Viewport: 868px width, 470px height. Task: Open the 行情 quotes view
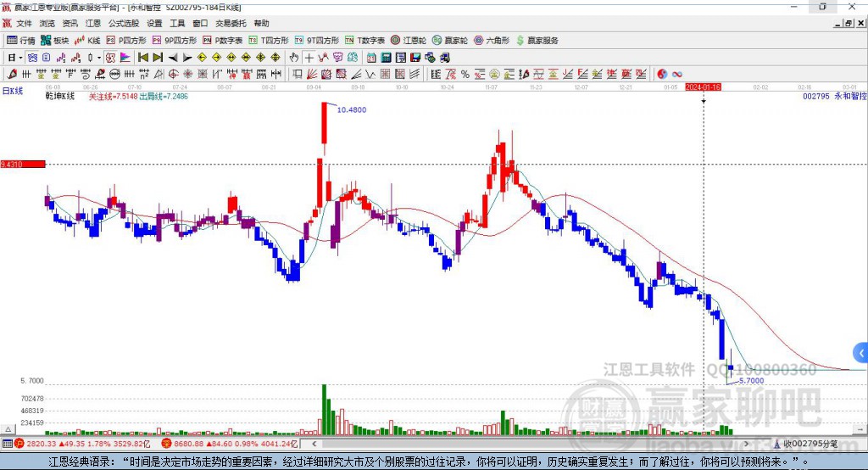pyautogui.click(x=21, y=41)
